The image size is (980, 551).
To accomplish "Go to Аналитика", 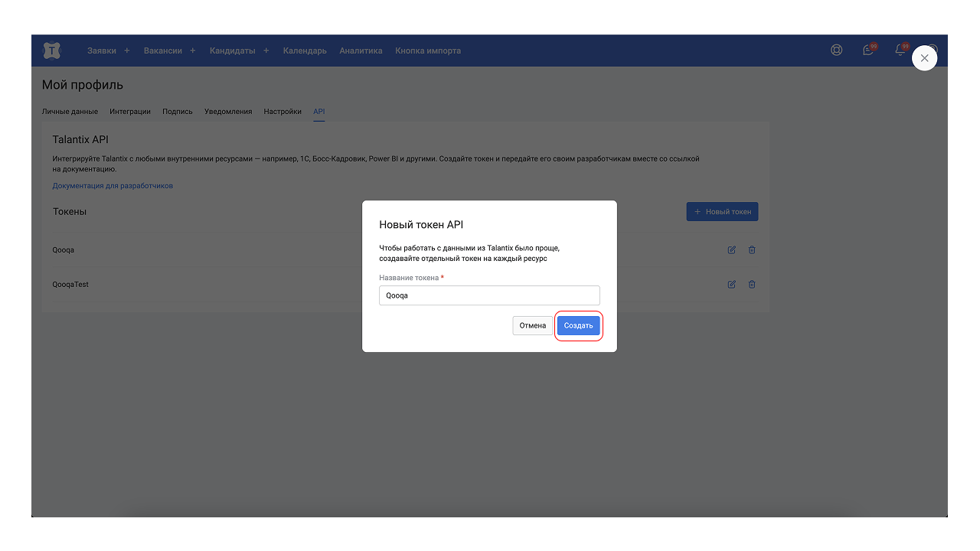I will tap(361, 51).
